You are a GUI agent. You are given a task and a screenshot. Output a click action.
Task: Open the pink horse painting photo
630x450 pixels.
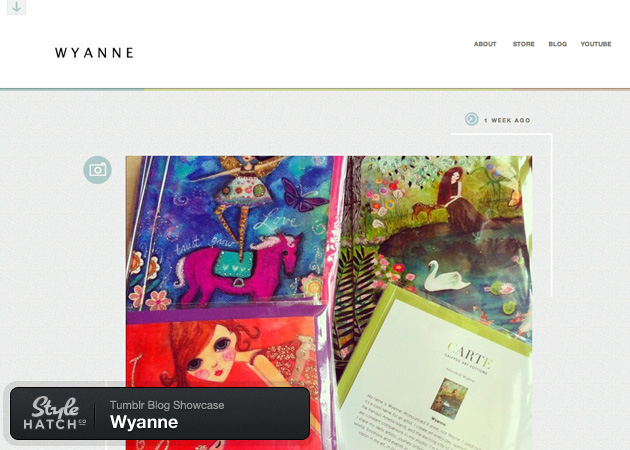pyautogui.click(x=229, y=233)
